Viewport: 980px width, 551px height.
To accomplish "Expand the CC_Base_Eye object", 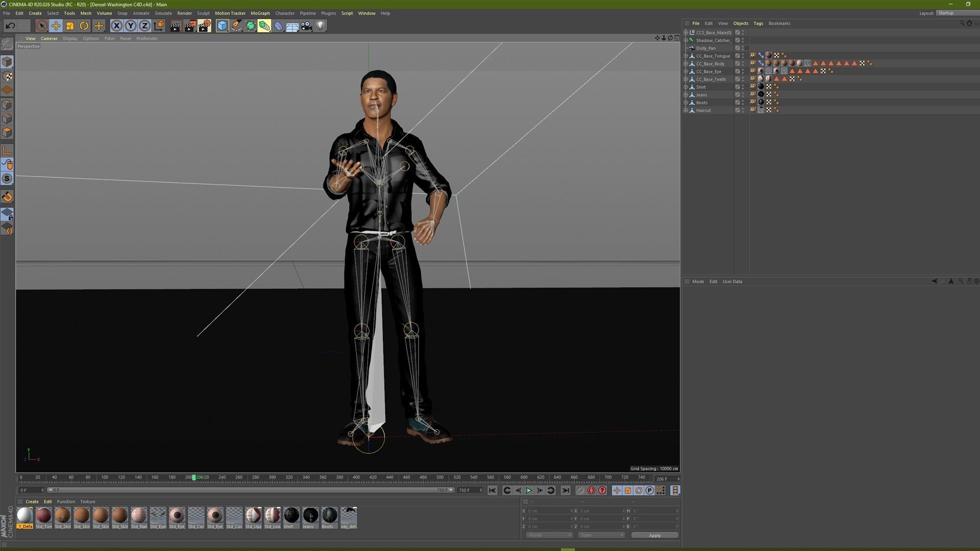I will click(686, 71).
